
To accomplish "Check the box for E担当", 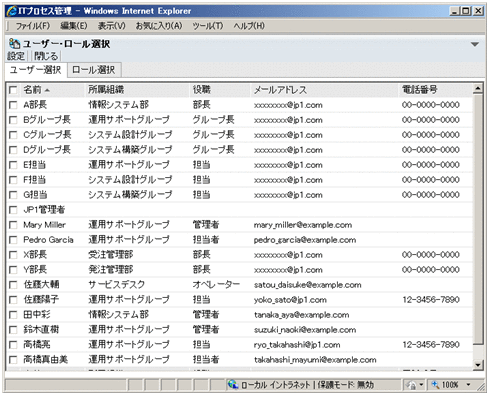I will coord(13,165).
